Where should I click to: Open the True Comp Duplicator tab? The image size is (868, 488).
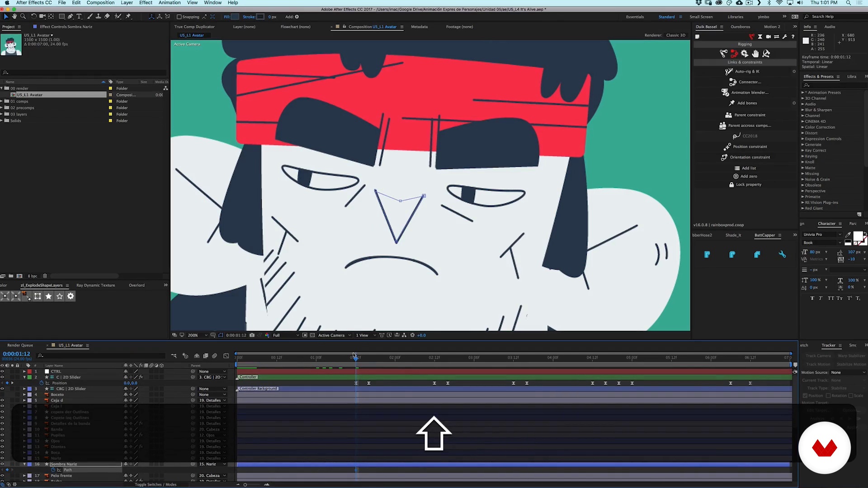click(x=194, y=27)
